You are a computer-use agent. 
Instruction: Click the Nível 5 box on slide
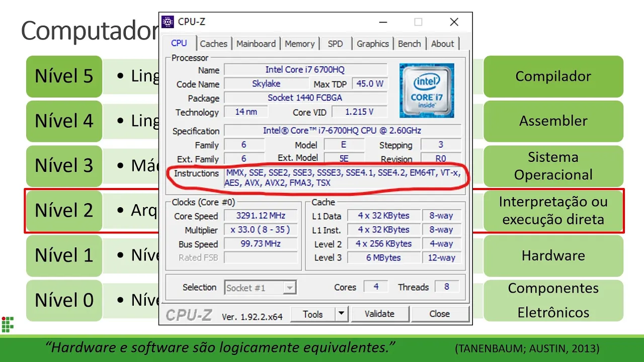click(x=64, y=76)
